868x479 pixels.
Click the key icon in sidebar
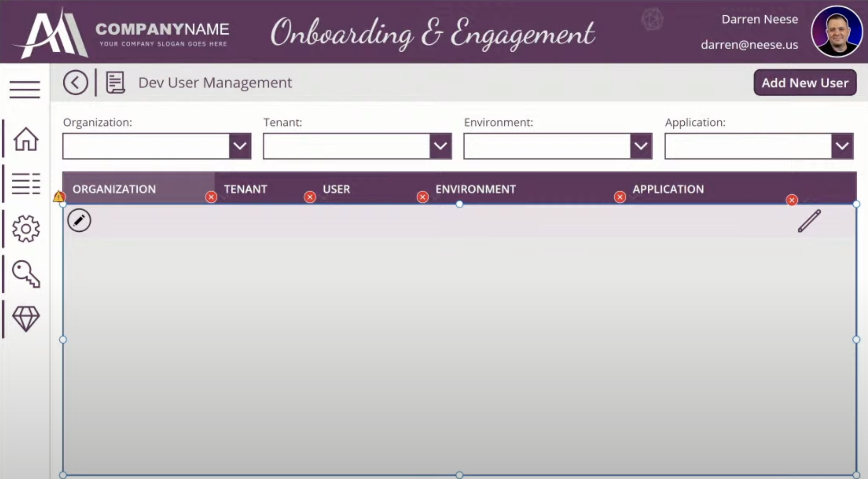click(x=26, y=274)
